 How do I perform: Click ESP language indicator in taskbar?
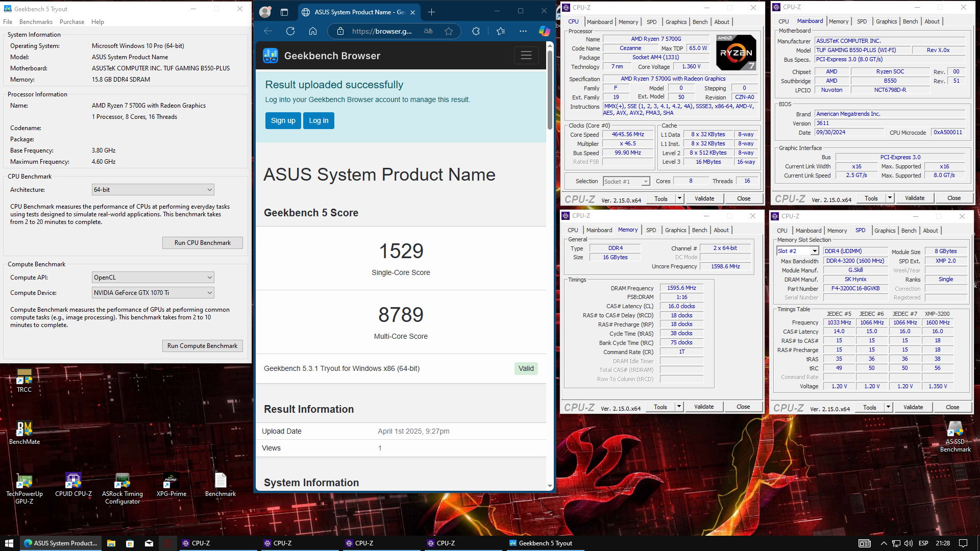click(923, 543)
